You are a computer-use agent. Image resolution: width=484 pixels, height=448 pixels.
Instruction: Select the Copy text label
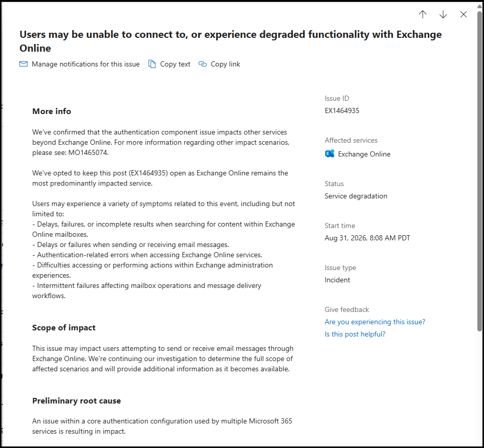click(175, 64)
